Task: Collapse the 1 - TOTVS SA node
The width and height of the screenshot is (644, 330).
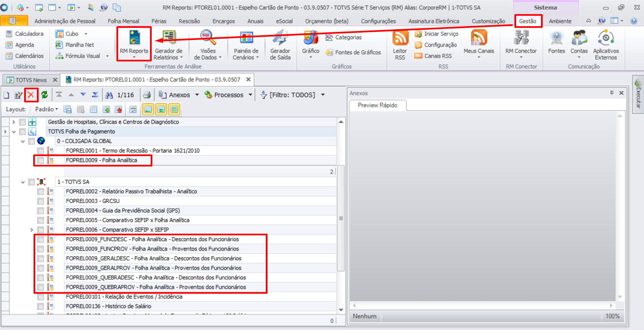Action: (x=23, y=182)
